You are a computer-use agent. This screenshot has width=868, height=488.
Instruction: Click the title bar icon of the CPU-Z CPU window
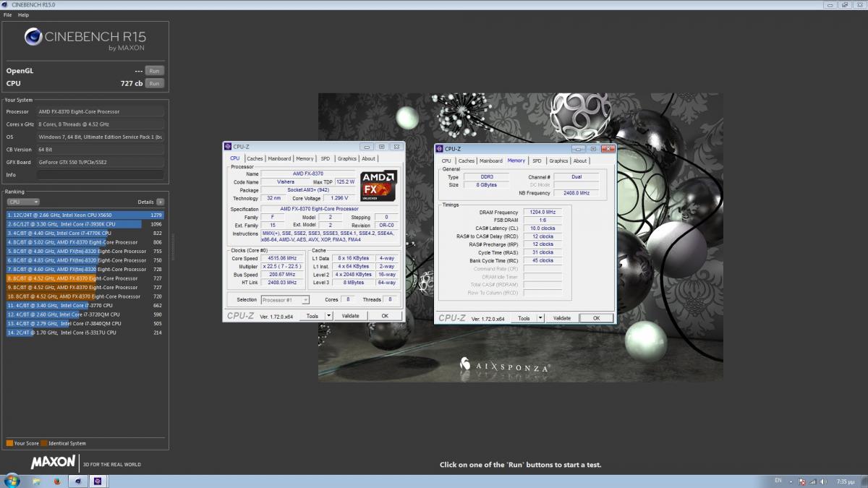click(228, 147)
